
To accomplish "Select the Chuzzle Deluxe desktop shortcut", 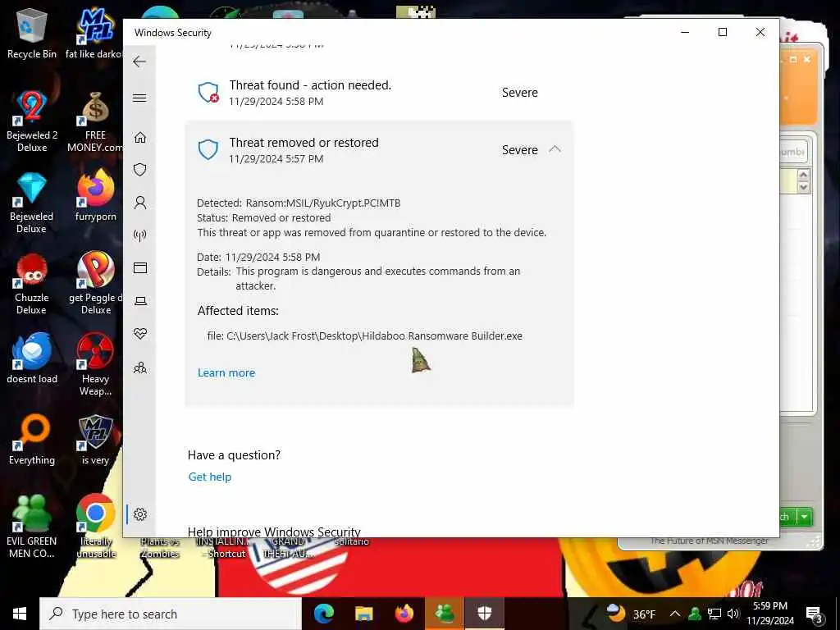I will click(x=32, y=284).
